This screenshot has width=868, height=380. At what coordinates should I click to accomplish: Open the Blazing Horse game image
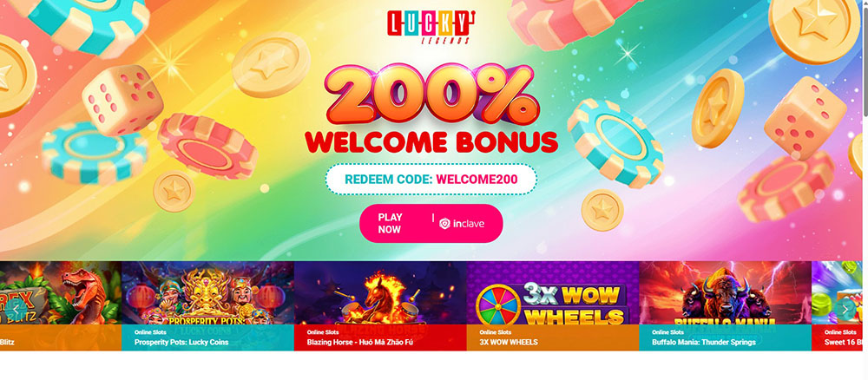[x=380, y=293]
